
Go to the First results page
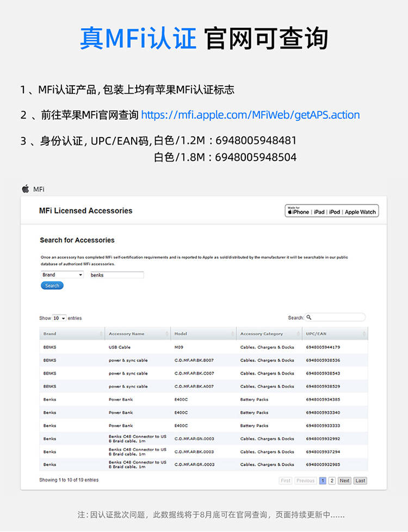click(286, 481)
